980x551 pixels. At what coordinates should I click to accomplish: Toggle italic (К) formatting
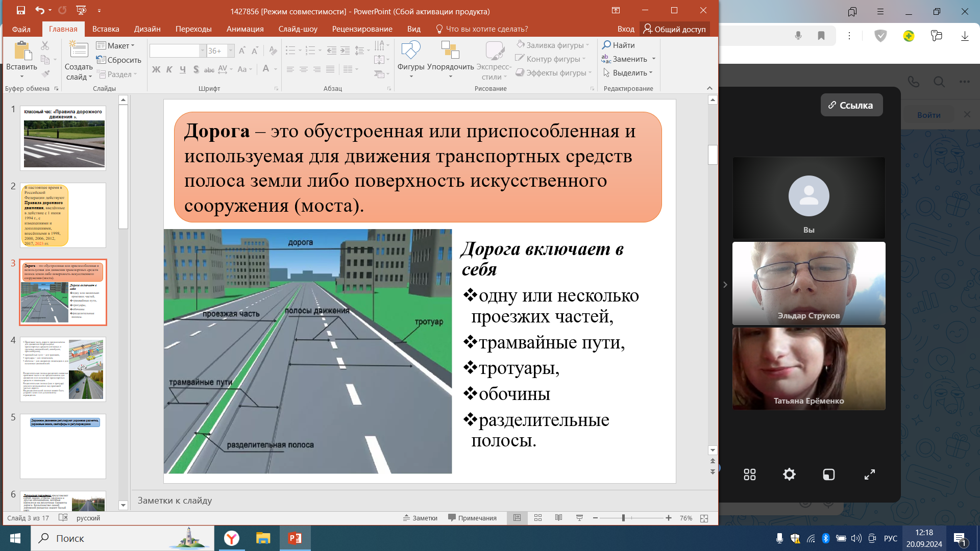169,69
